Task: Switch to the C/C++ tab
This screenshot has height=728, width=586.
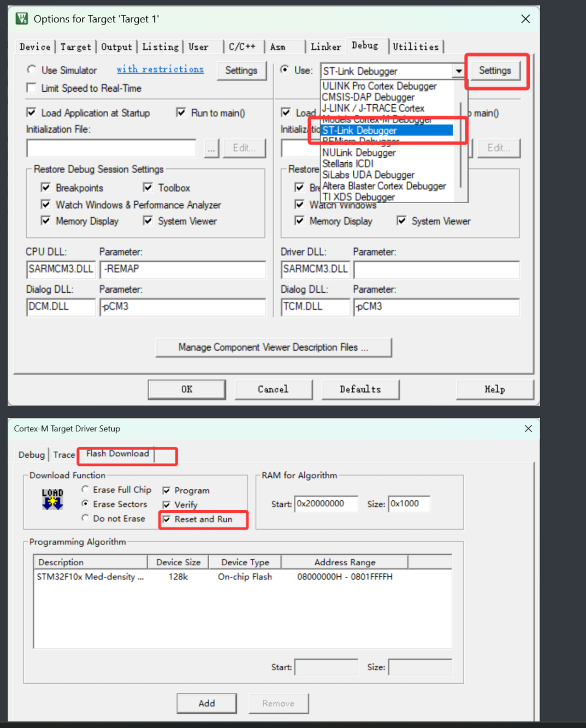Action: click(242, 47)
